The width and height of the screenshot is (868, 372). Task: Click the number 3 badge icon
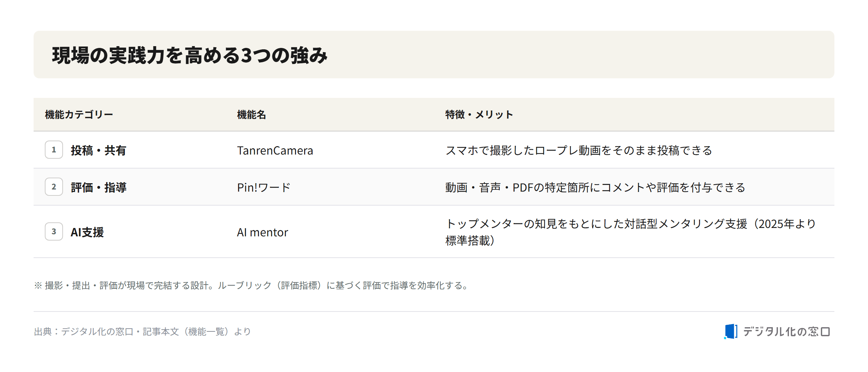(x=54, y=231)
